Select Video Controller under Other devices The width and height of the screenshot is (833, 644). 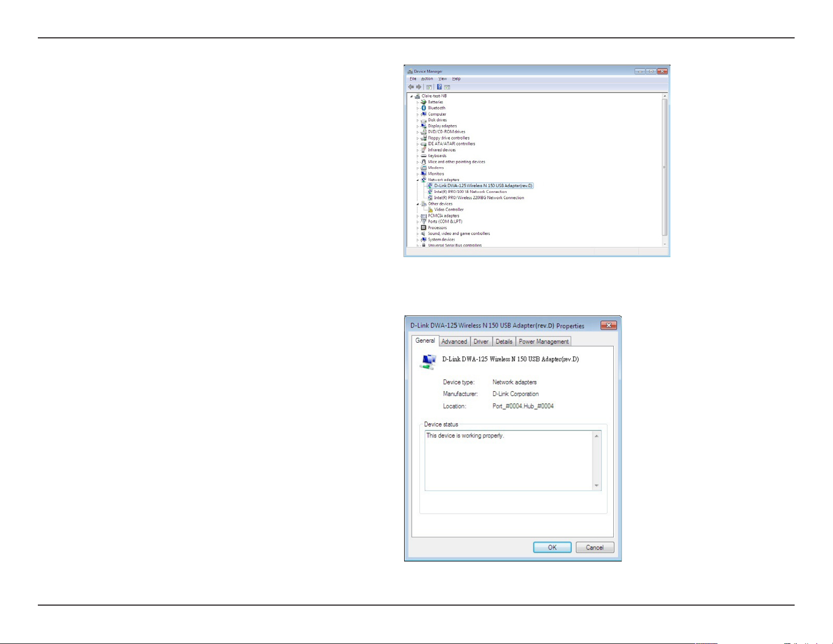pyautogui.click(x=449, y=209)
